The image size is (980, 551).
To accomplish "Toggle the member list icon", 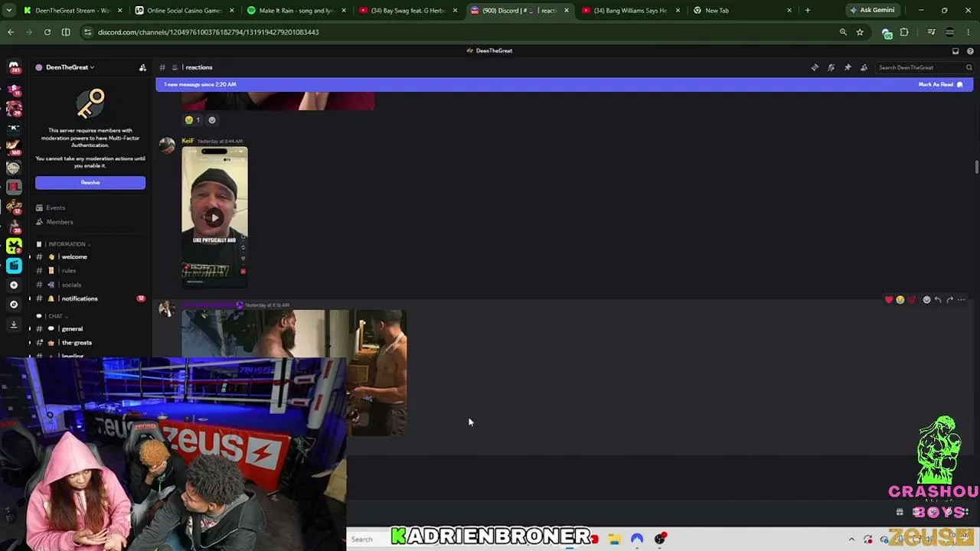I will [x=864, y=67].
